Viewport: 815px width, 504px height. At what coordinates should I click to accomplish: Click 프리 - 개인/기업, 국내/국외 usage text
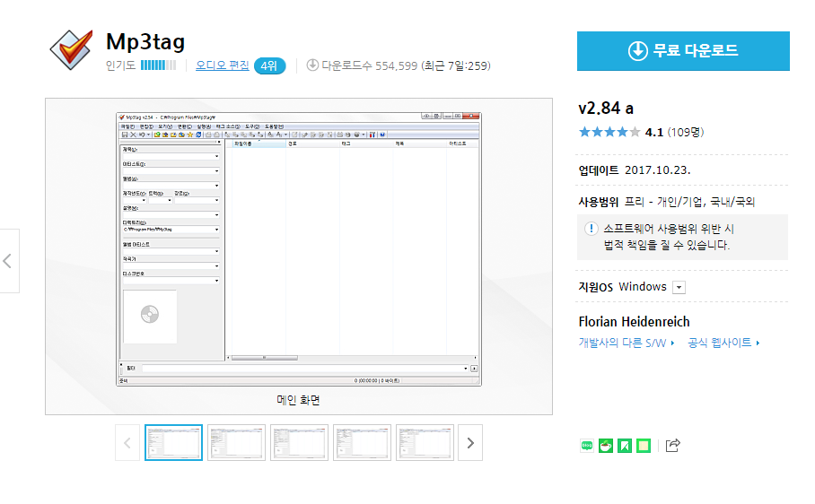click(x=689, y=202)
